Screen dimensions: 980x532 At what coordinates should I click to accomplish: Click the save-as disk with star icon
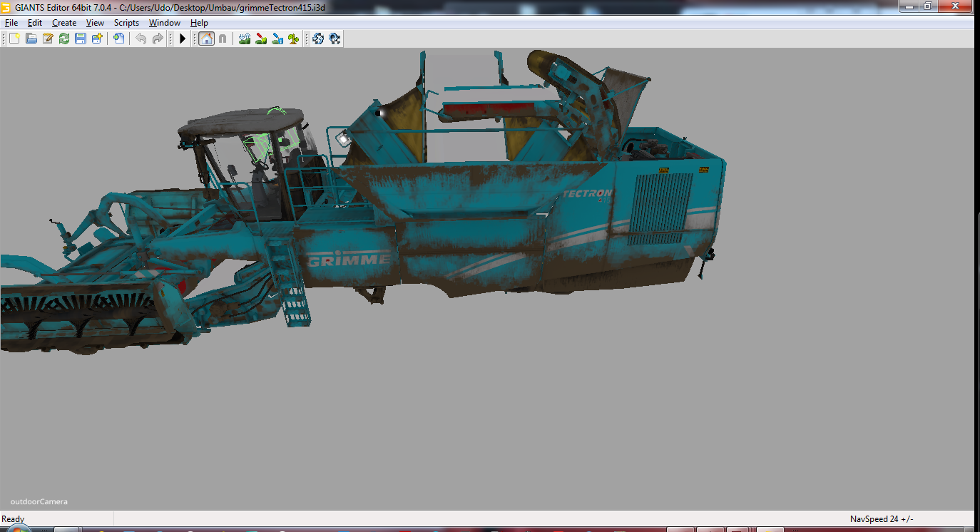[x=97, y=39]
